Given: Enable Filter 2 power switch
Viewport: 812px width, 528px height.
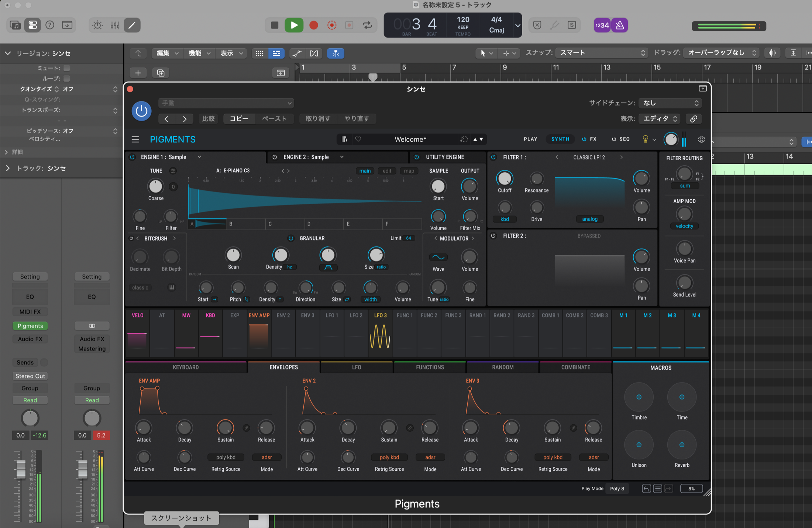Looking at the screenshot, I should pyautogui.click(x=493, y=236).
